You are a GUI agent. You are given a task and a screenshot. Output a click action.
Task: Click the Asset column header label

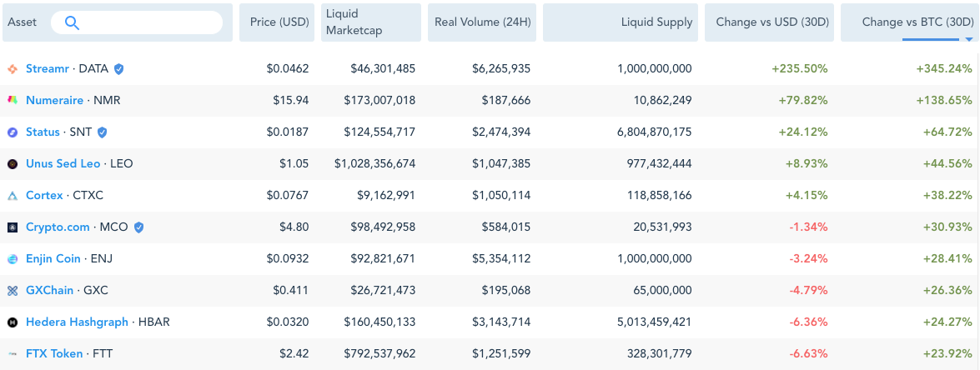coord(22,22)
